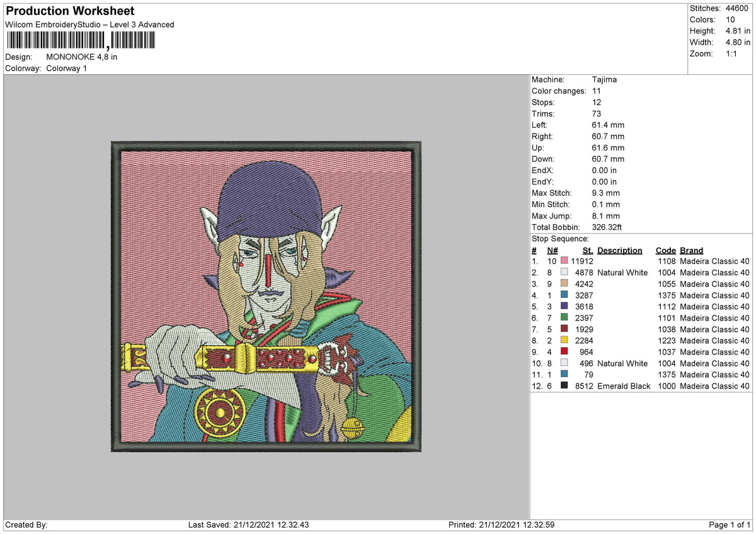
Task: Click the purple swatch for code 1112
Action: pyautogui.click(x=564, y=307)
